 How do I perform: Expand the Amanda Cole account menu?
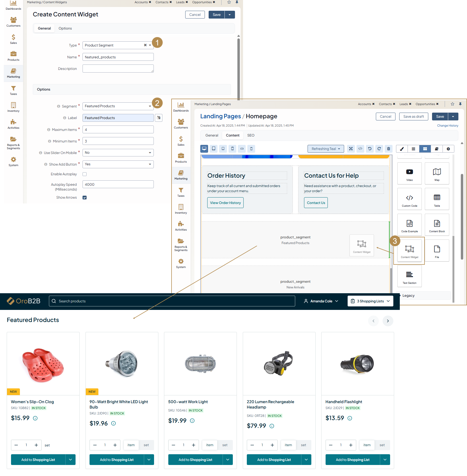tap(321, 301)
